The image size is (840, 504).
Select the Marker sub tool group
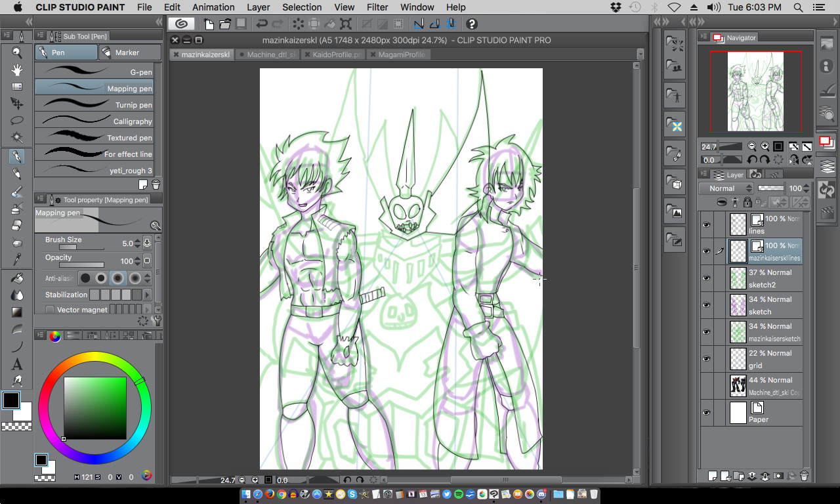130,52
